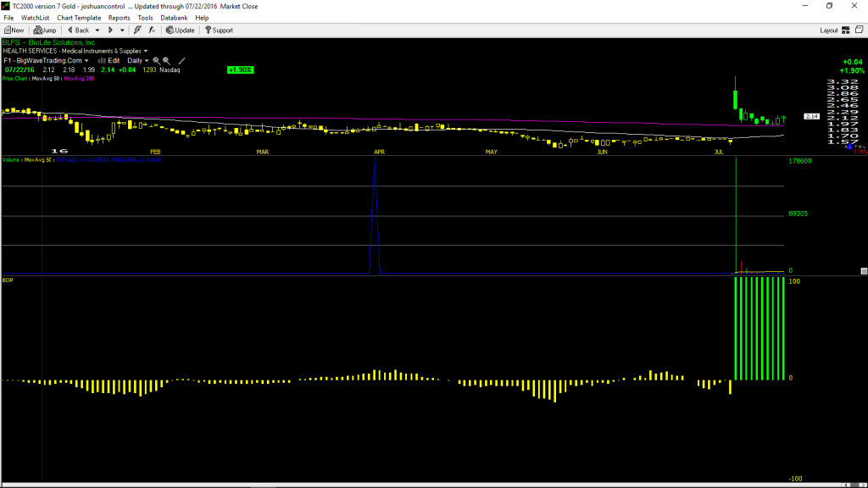868x488 pixels.
Task: Click the Volume indicator legend label
Action: (12, 160)
